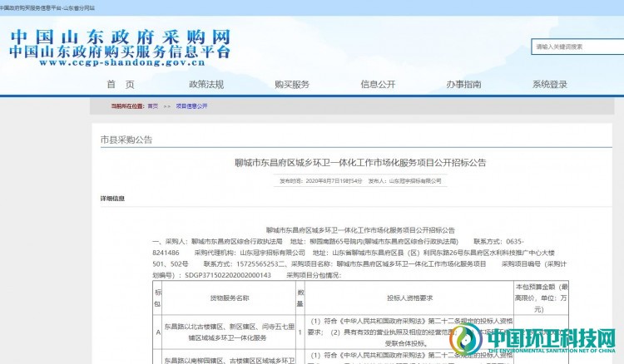Click the announcement title 聊城市东昌府区城乡环卫一体化工作市场化服务项目公开招标公告
Viewport: 624px width, 364px height.
(x=360, y=163)
